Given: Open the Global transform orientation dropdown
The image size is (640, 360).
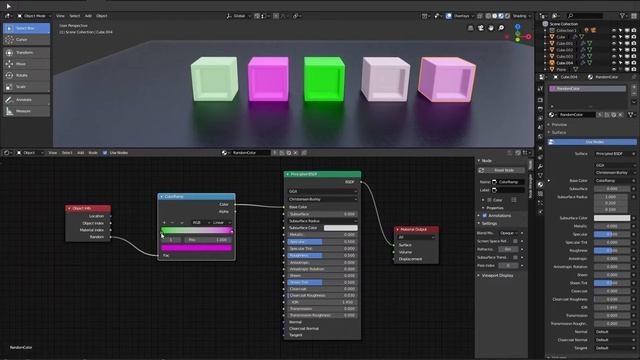Looking at the screenshot, I should tap(237, 16).
